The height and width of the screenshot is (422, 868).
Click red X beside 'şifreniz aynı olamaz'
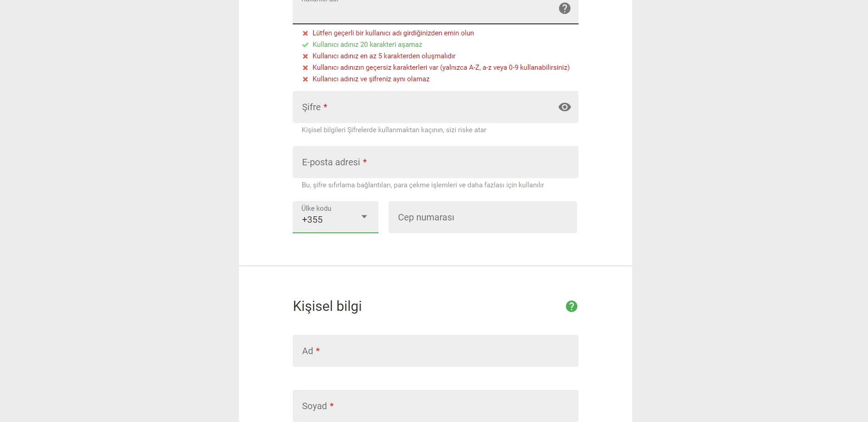click(x=305, y=79)
